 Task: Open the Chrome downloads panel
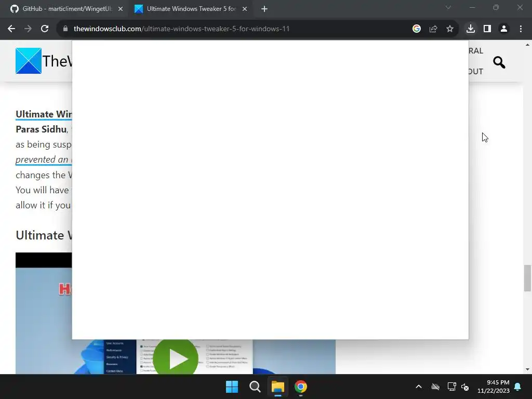pos(471,29)
